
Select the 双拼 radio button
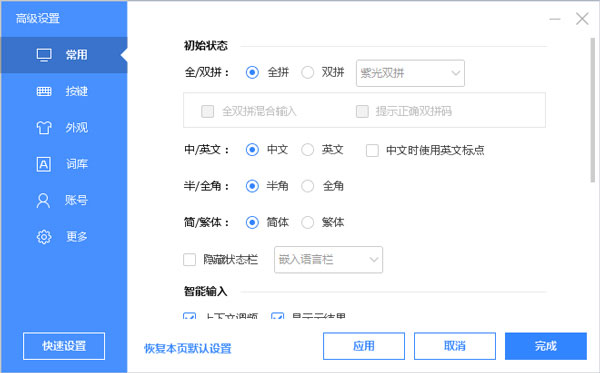(x=308, y=72)
